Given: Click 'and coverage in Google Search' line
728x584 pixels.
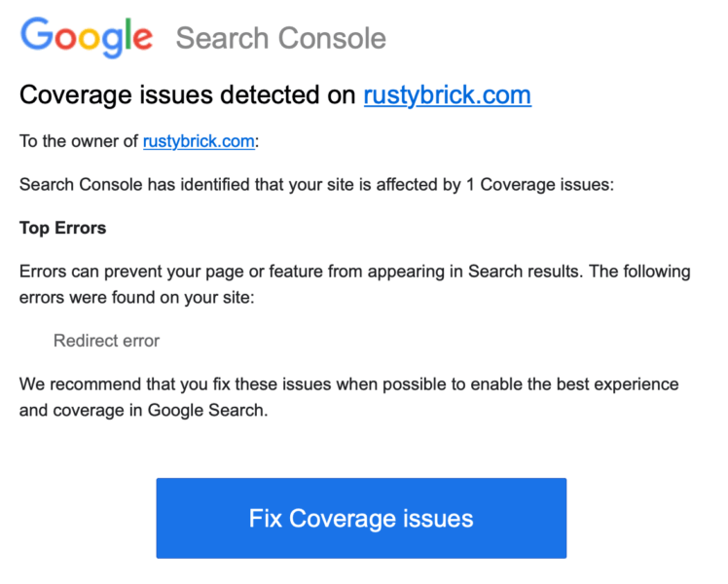Looking at the screenshot, I should [142, 410].
